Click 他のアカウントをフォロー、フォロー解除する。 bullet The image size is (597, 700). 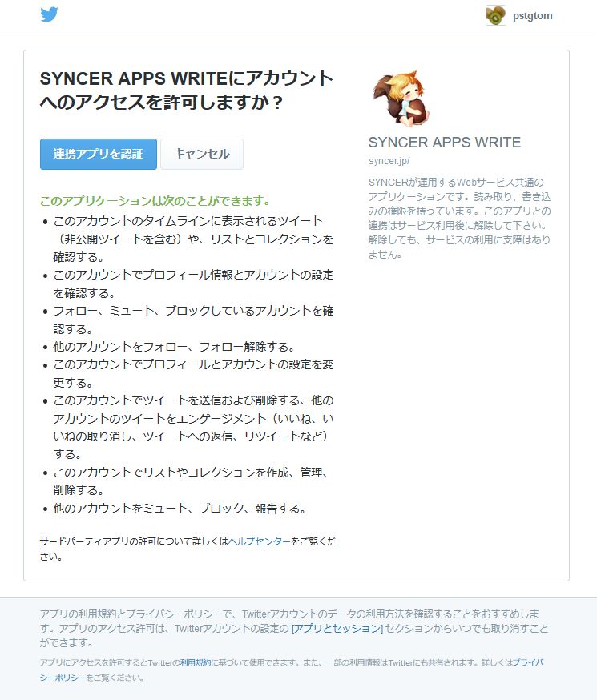coord(174,347)
